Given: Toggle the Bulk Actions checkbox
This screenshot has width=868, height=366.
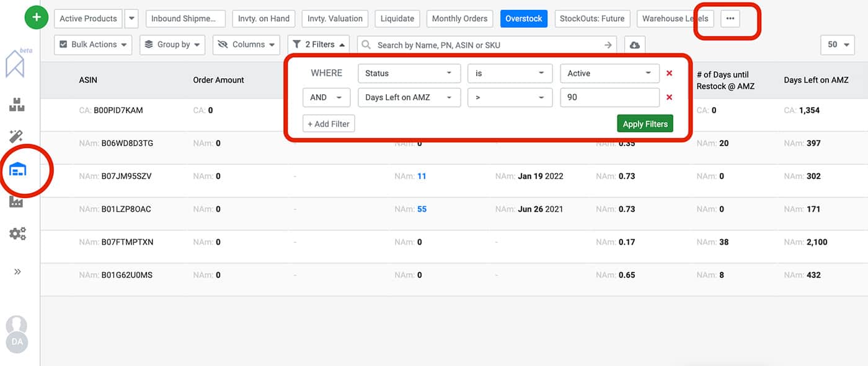Looking at the screenshot, I should [63, 44].
